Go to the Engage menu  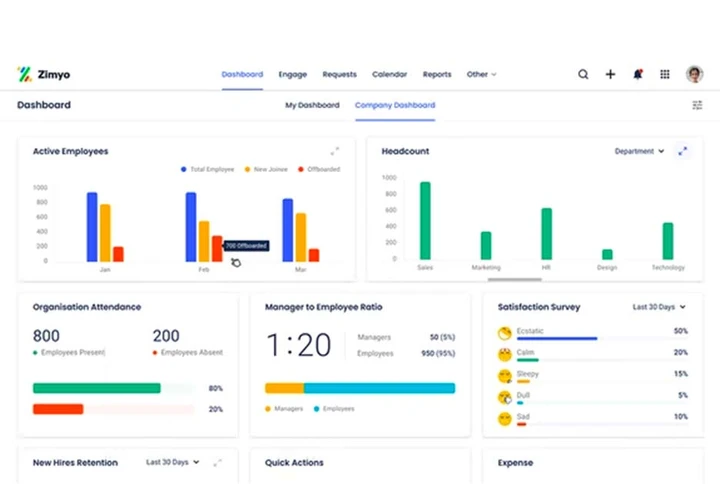click(293, 74)
